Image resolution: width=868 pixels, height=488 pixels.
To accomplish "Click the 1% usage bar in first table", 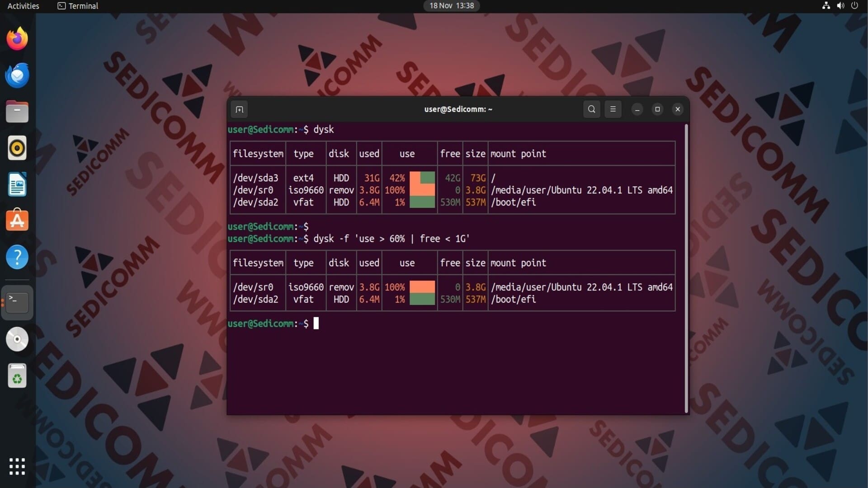I will (422, 202).
